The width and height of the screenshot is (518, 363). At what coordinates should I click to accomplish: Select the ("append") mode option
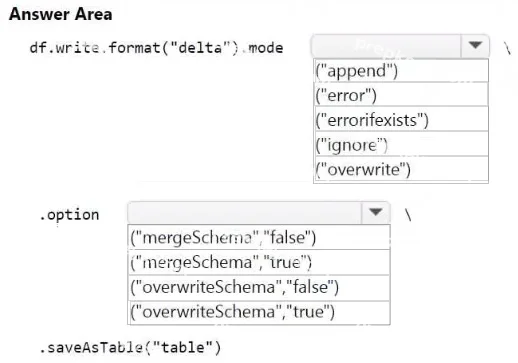point(401,71)
